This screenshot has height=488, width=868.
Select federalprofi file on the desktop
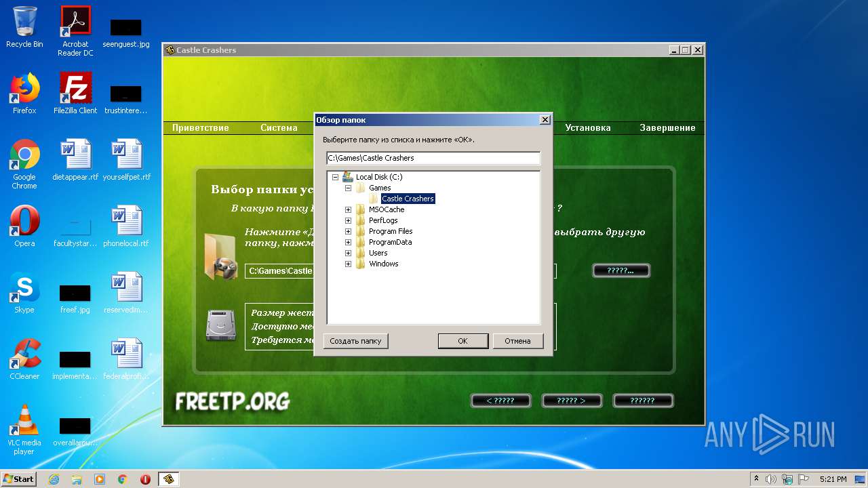pos(127,359)
